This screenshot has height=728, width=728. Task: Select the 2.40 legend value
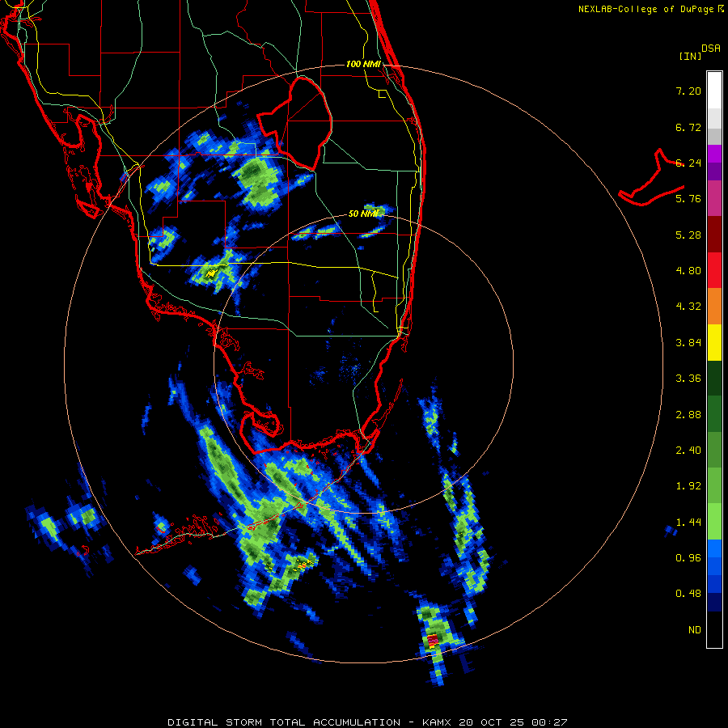point(688,451)
